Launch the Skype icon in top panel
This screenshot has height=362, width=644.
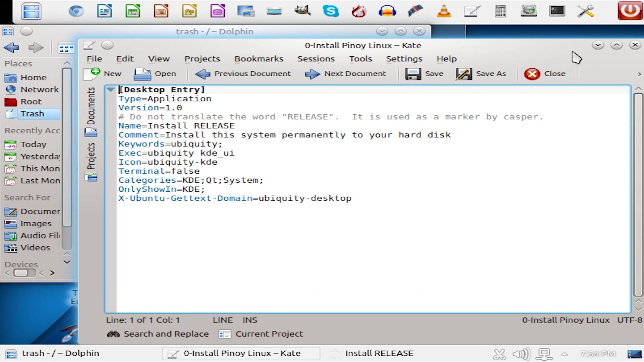click(331, 11)
